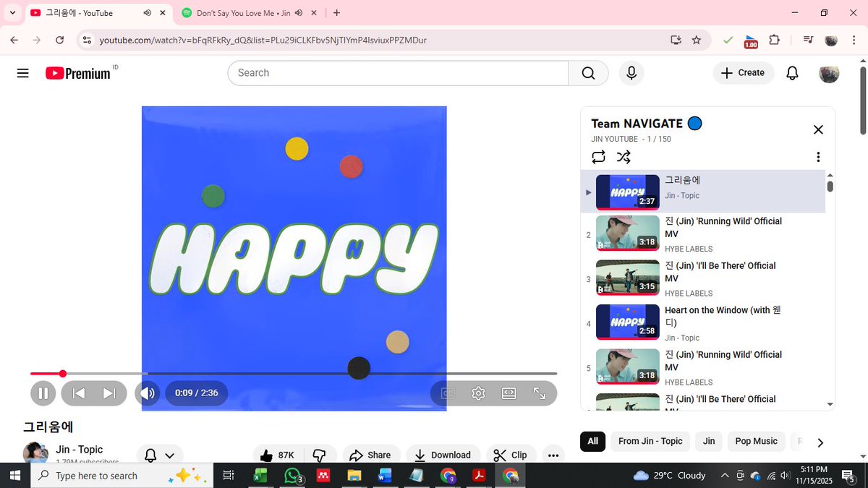The width and height of the screenshot is (868, 488).
Task: Click the page vertical scrollbar
Action: (x=863, y=101)
